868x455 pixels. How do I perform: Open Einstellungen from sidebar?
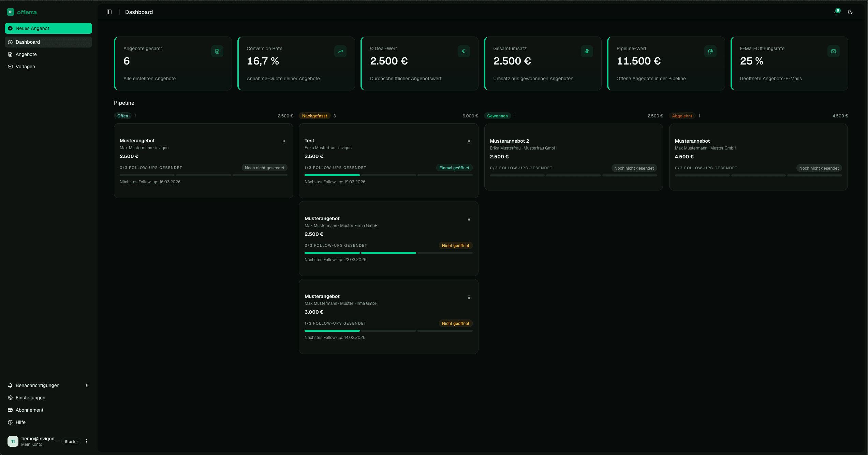point(30,398)
